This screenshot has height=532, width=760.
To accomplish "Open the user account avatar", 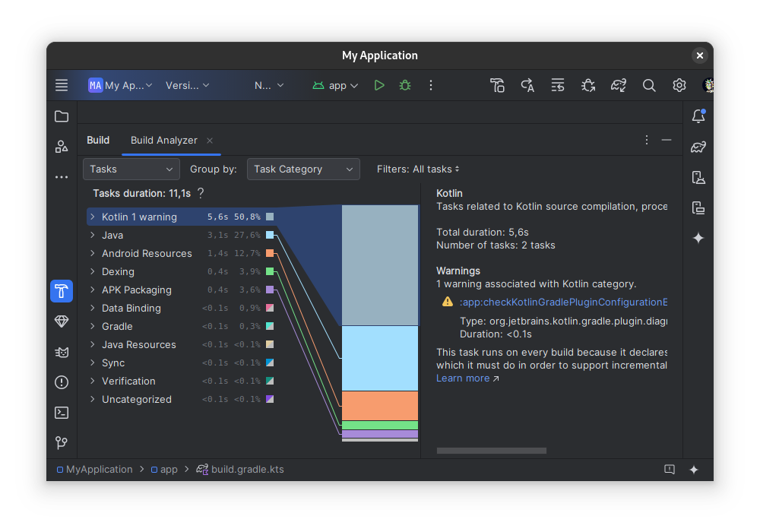I will [708, 85].
